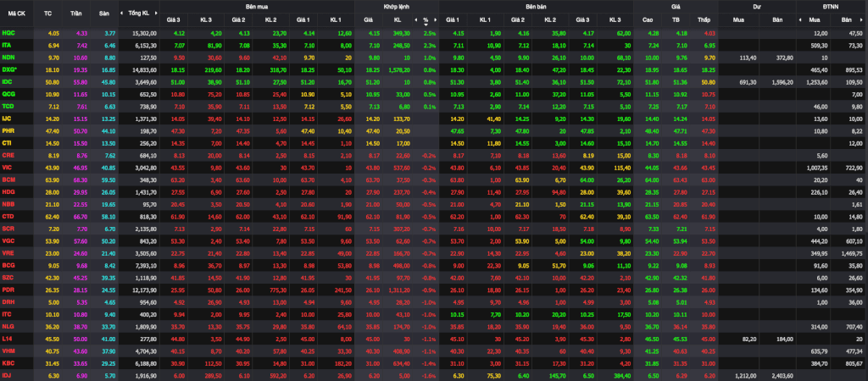Click the -1.6% change value in IDJ row
The image size is (868, 381).
point(429,375)
